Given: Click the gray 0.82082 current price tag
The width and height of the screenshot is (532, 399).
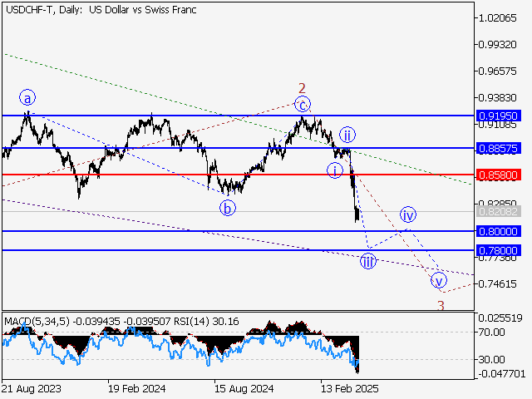Looking at the screenshot, I should 499,212.
